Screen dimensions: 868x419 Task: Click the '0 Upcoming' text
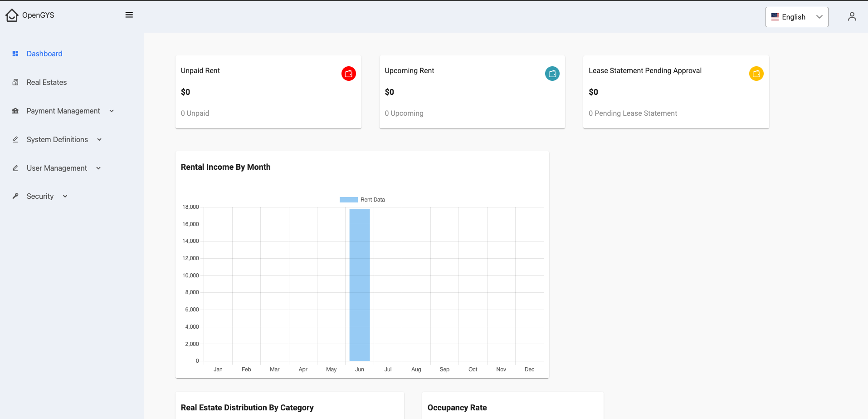(404, 113)
